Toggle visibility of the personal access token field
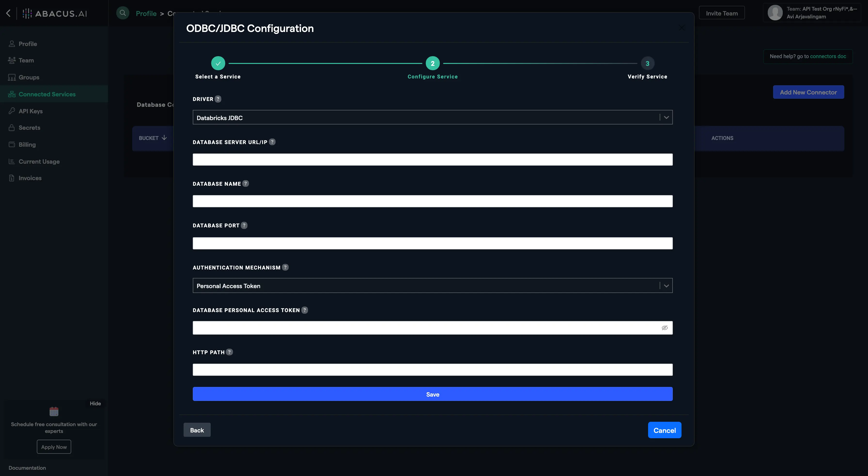Image resolution: width=868 pixels, height=476 pixels. (x=665, y=327)
